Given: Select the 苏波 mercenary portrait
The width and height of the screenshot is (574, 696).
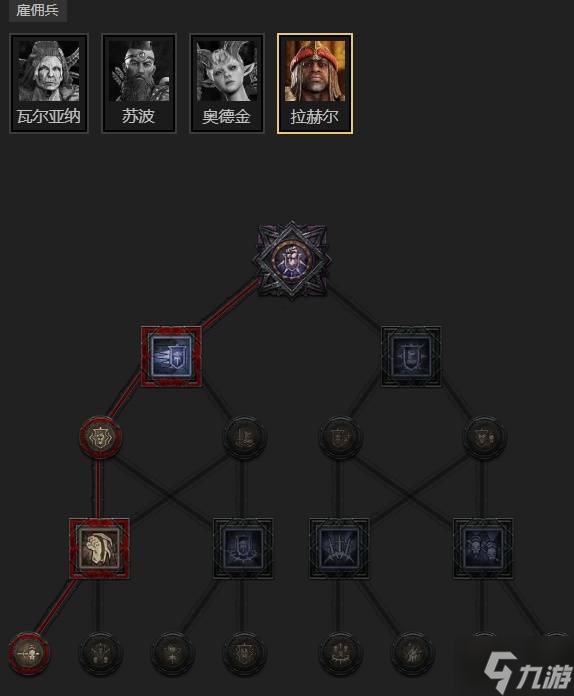Looking at the screenshot, I should coord(139,83).
